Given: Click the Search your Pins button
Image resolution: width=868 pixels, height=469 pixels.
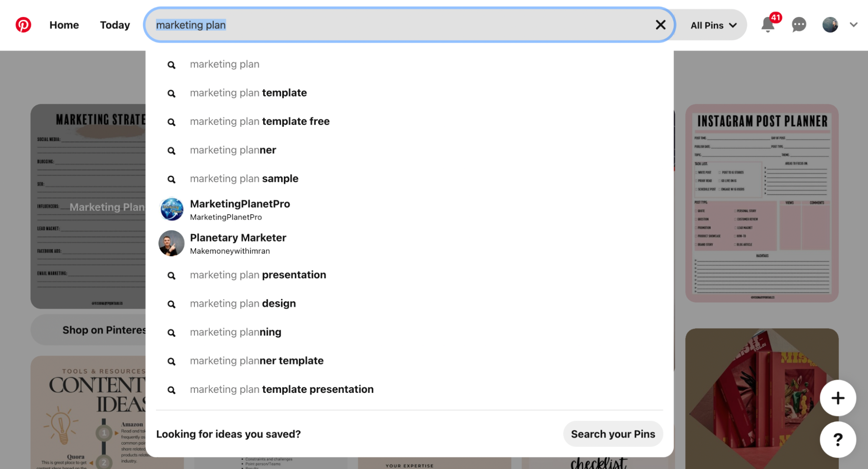Looking at the screenshot, I should [613, 434].
